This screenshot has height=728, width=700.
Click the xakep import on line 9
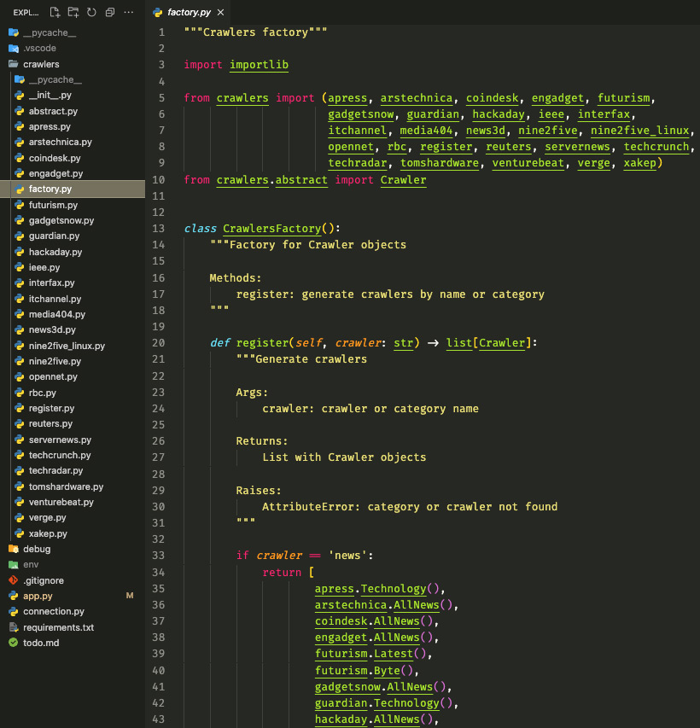[x=639, y=163]
